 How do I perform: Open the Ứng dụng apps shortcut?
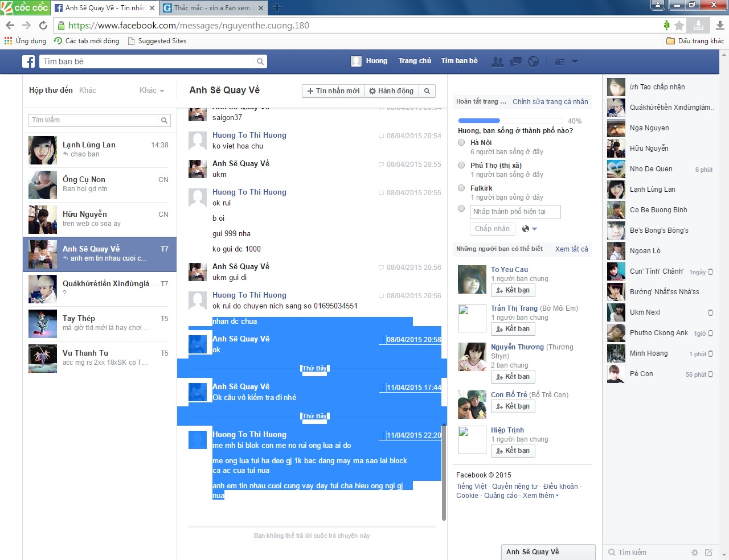(x=26, y=41)
